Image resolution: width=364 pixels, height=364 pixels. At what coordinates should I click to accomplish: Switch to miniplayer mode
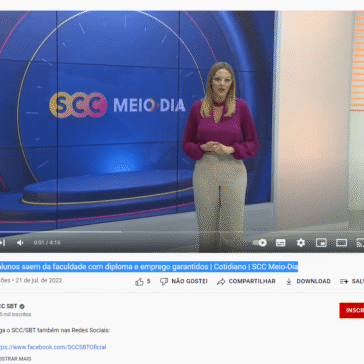321,243
